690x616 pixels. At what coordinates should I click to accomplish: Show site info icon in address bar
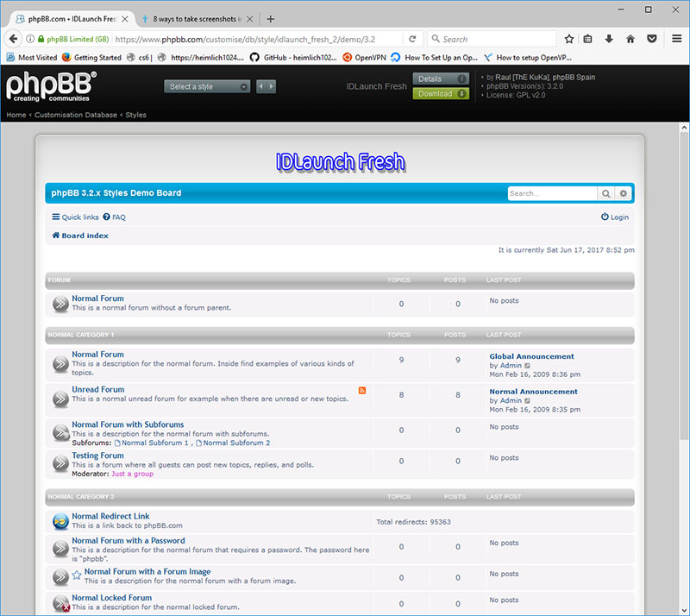pyautogui.click(x=30, y=39)
